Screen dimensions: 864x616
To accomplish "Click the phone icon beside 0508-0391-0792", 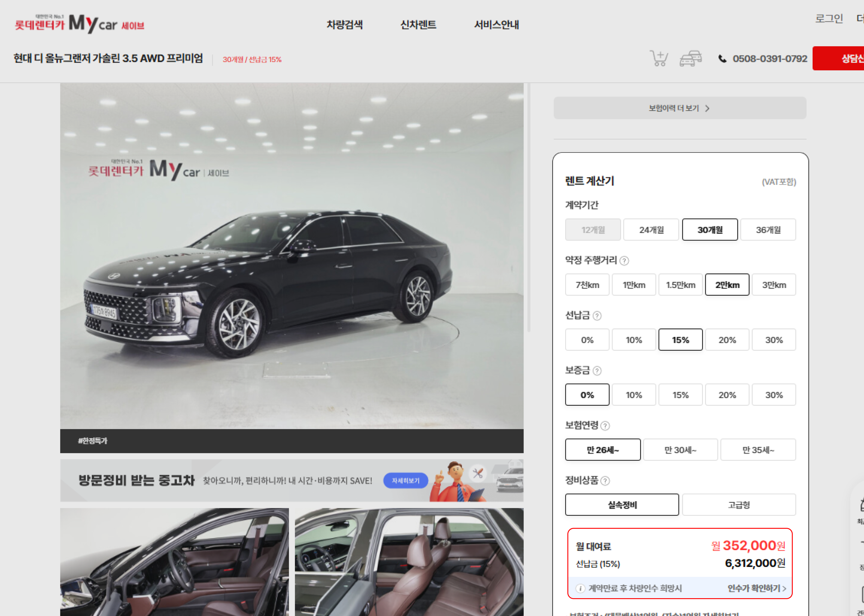I will pyautogui.click(x=722, y=59).
